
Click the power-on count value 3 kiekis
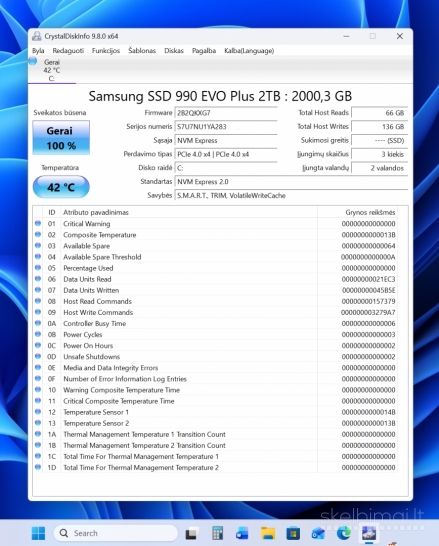coord(380,154)
